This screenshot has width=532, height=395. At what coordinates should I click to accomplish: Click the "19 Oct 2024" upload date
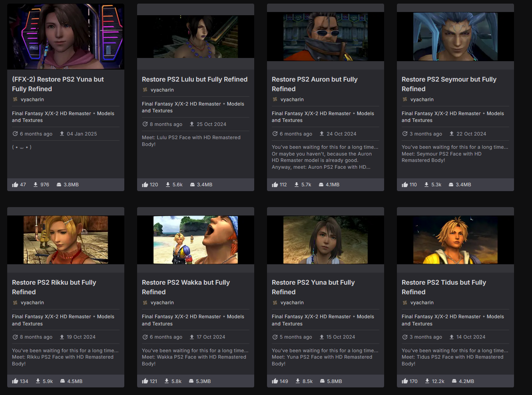(81, 337)
